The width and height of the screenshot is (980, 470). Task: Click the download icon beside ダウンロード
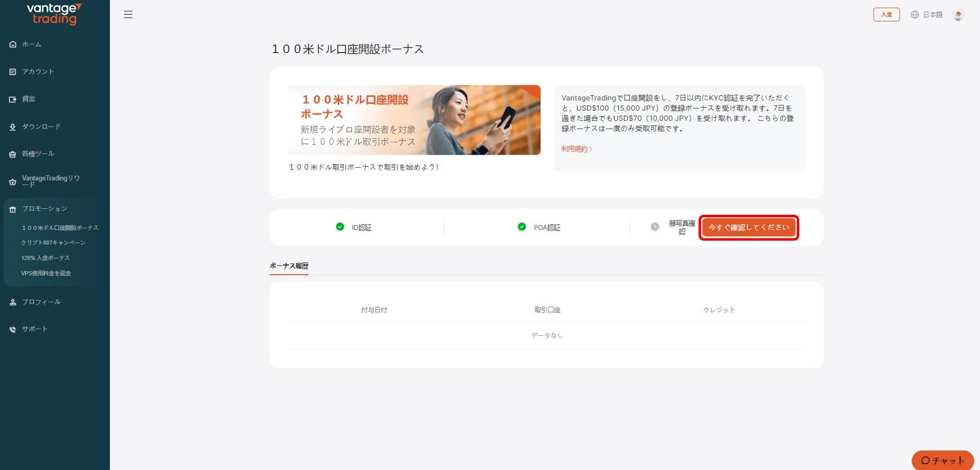tap(13, 127)
